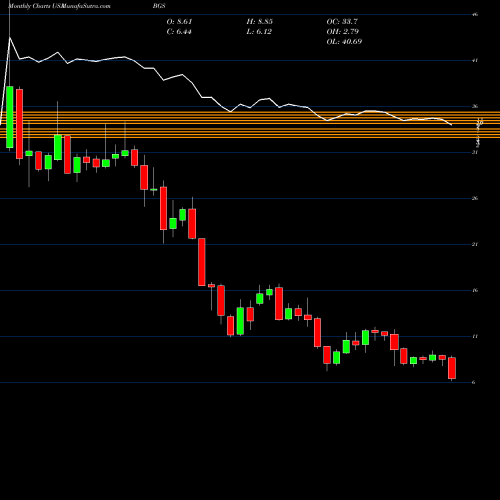This screenshot has width=500, height=500.
Task: Click the BGS ticker symbol label
Action: coord(159,6)
